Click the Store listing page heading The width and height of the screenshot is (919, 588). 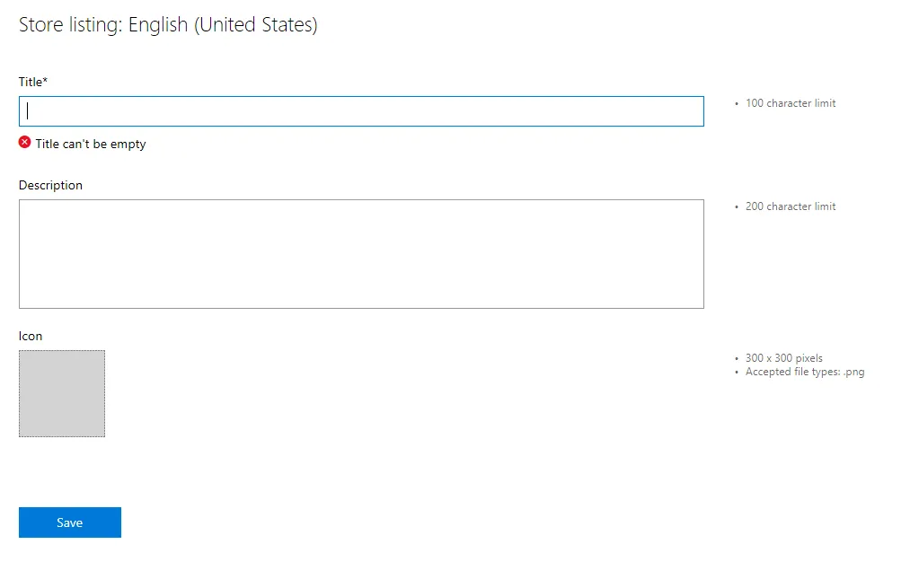(x=168, y=24)
